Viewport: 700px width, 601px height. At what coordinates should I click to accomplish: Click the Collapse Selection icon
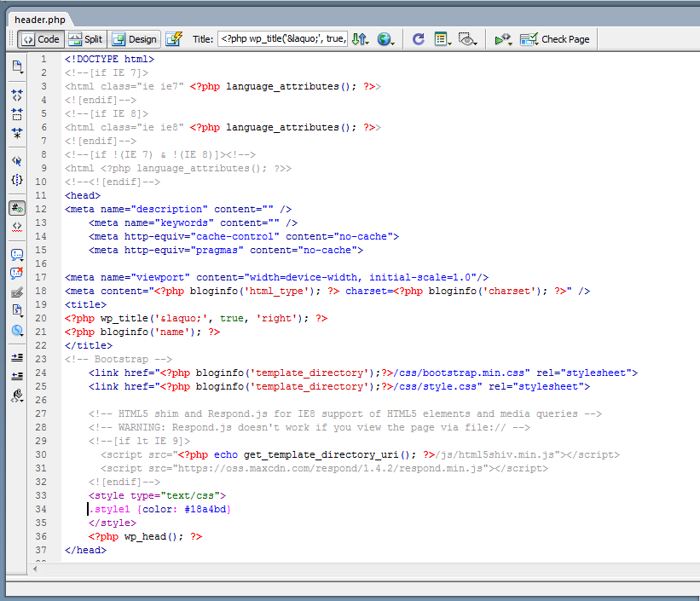pyautogui.click(x=17, y=114)
